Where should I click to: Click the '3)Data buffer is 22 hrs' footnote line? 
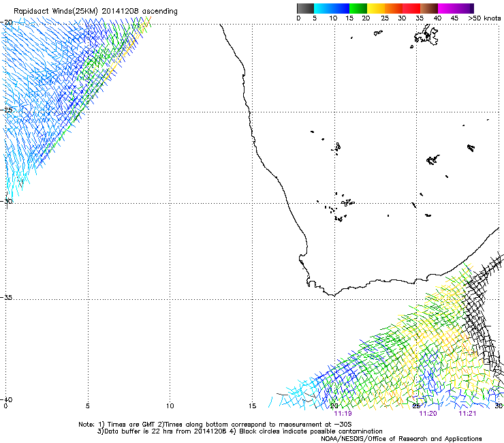(x=240, y=431)
